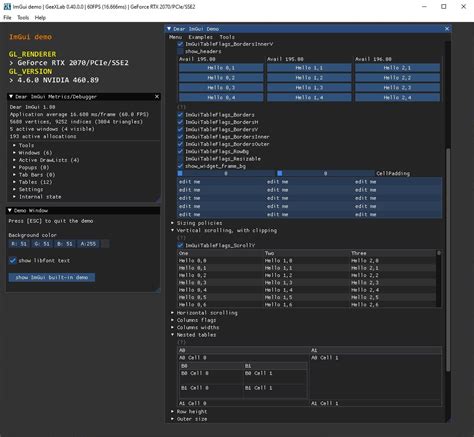The height and width of the screenshot is (437, 474).
Task: Toggle ImGuiTableFlags_BordersOuter checkbox
Action: pyautogui.click(x=180, y=144)
